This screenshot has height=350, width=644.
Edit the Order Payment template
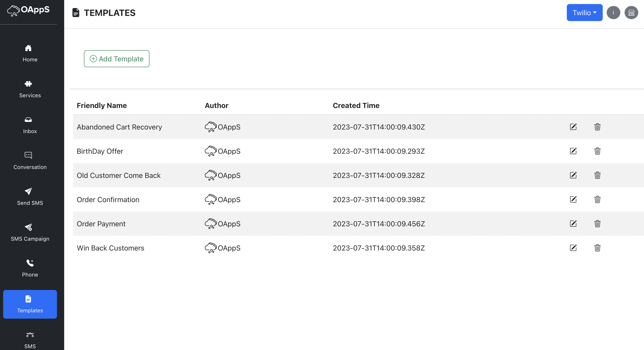(573, 224)
